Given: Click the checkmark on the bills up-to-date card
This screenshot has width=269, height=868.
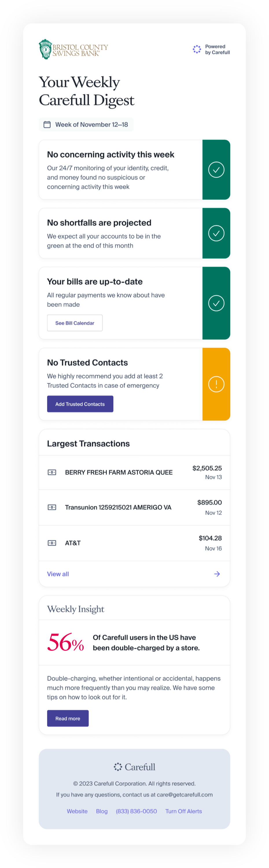Looking at the screenshot, I should click(x=216, y=303).
